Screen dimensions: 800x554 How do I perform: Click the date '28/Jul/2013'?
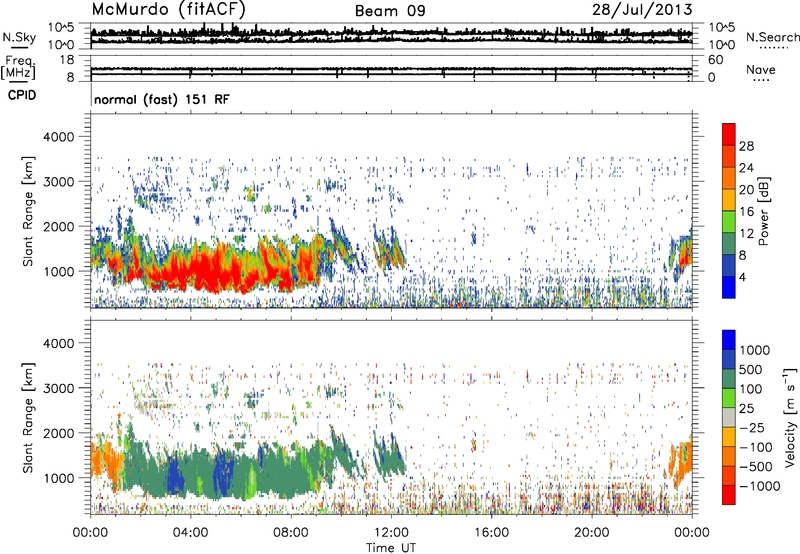642,10
